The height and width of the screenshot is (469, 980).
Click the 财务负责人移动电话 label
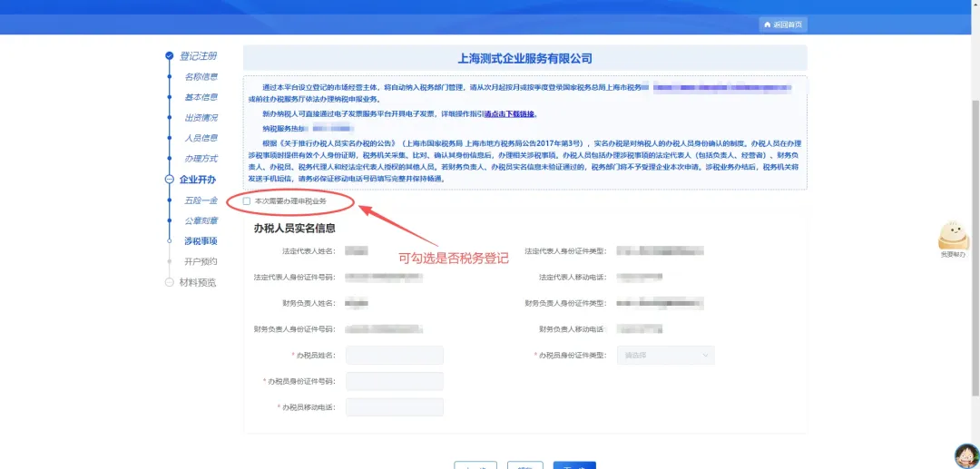point(573,329)
